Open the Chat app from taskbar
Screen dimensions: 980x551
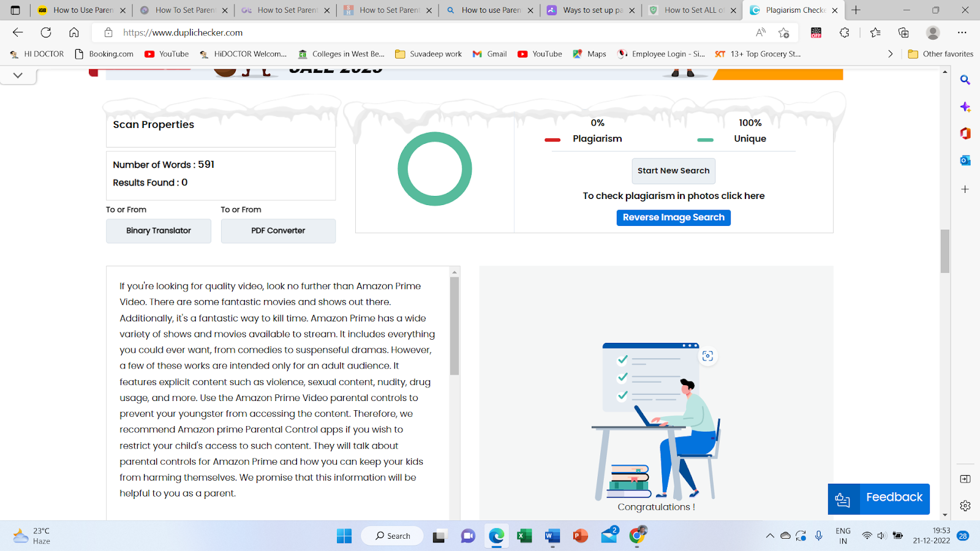468,536
